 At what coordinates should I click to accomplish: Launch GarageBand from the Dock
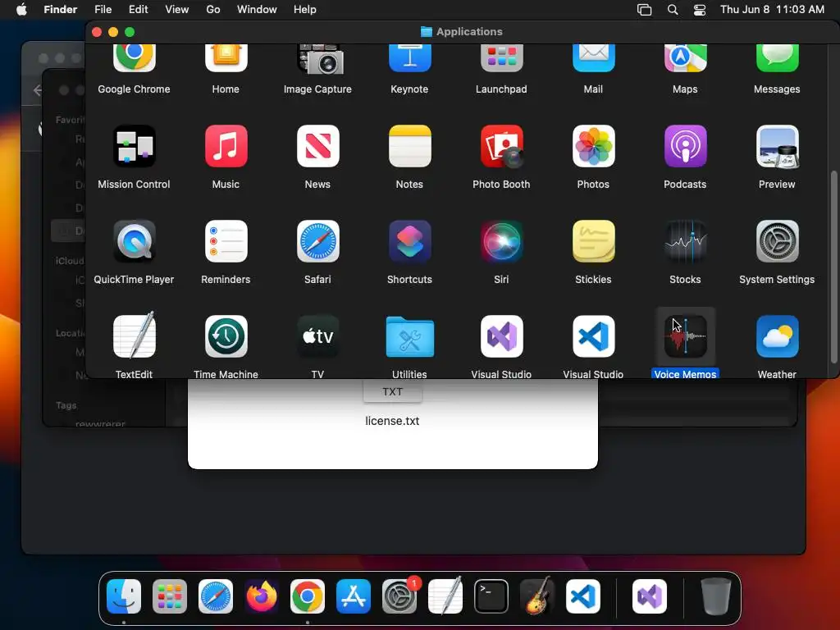[x=537, y=596]
